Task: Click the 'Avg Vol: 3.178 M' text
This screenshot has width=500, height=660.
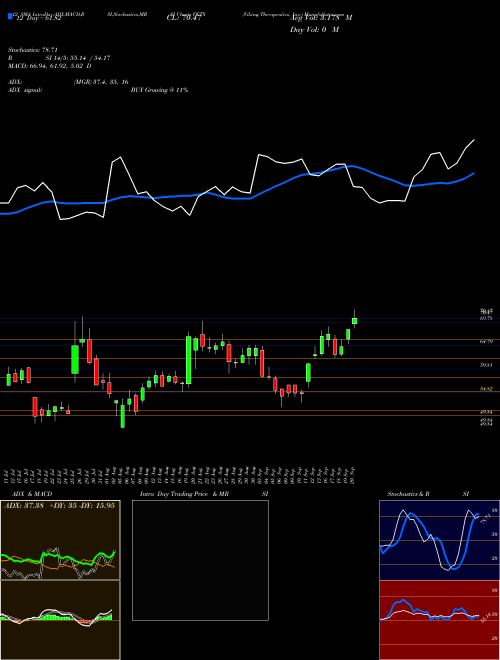Action: [321, 18]
